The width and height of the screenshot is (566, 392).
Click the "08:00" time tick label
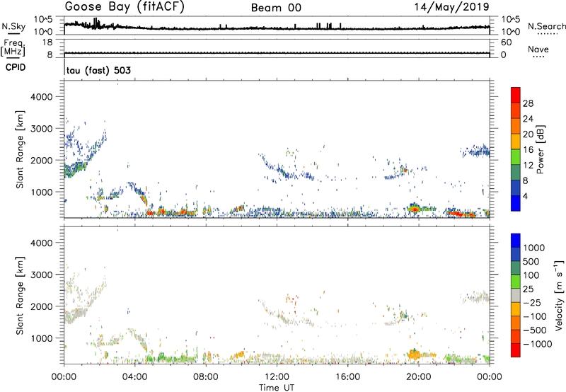pyautogui.click(x=206, y=377)
